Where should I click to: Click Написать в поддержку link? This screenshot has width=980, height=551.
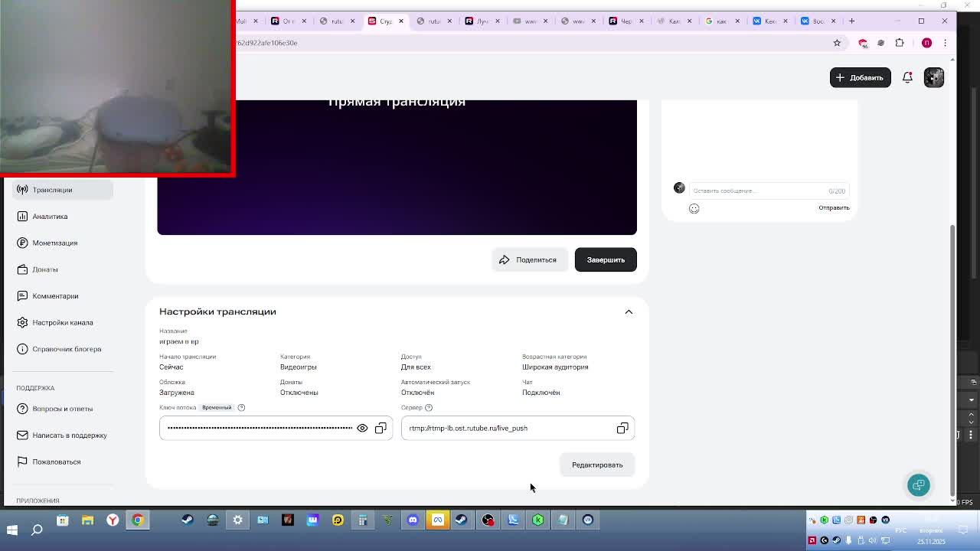click(63, 435)
